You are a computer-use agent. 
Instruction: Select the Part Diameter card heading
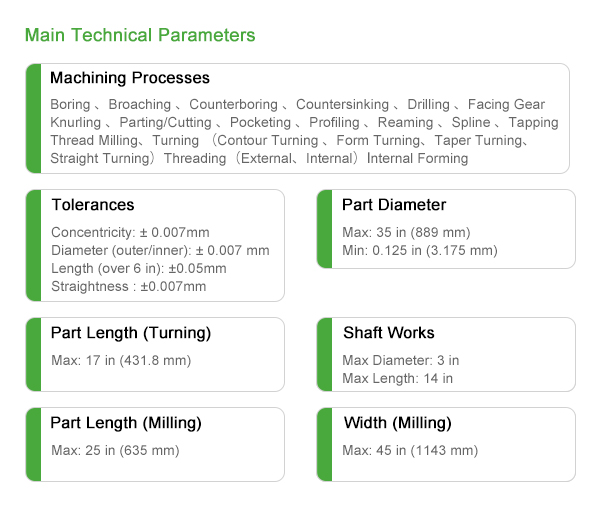point(394,205)
